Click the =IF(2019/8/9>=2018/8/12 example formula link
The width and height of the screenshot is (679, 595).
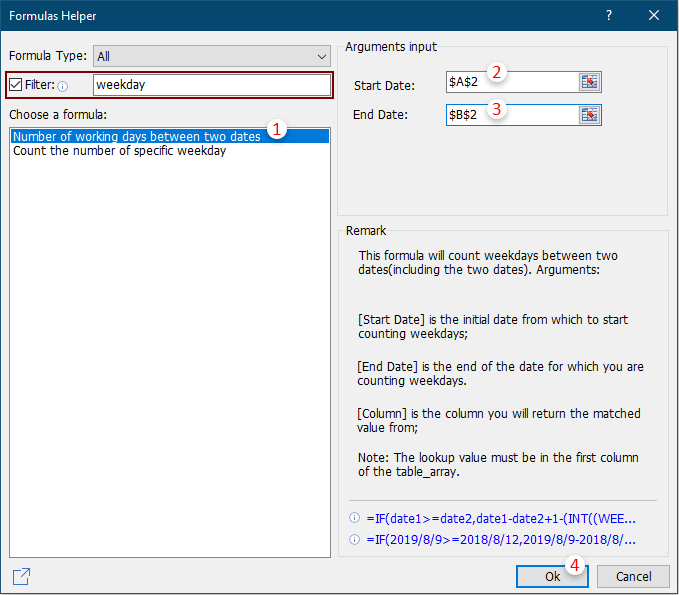501,540
